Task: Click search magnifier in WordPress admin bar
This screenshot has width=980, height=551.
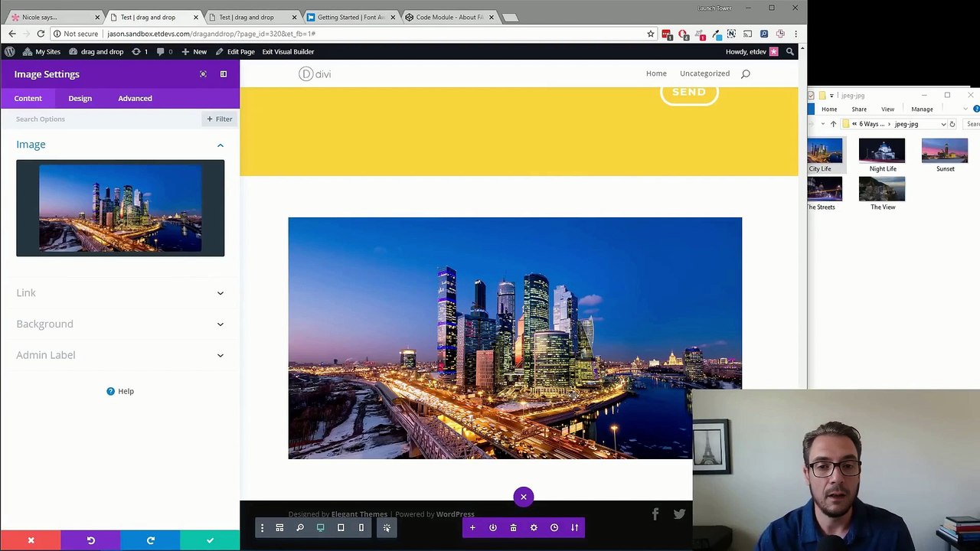Action: [x=790, y=51]
